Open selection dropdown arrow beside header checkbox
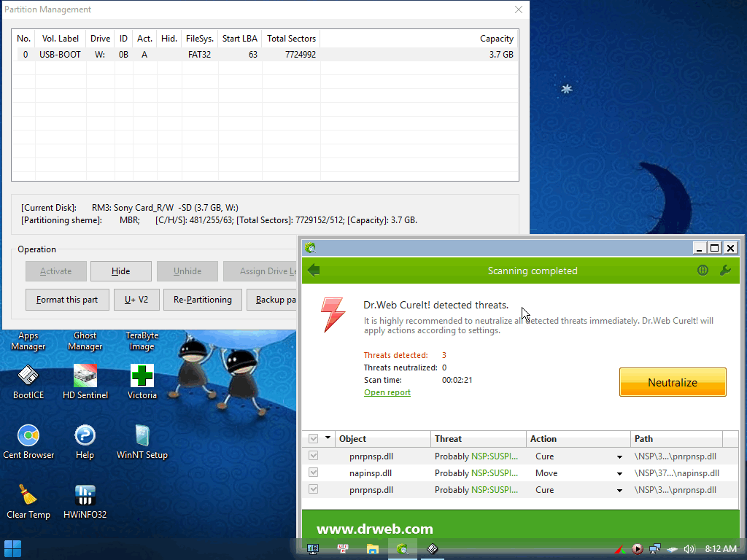This screenshot has height=560, width=747. click(x=328, y=437)
